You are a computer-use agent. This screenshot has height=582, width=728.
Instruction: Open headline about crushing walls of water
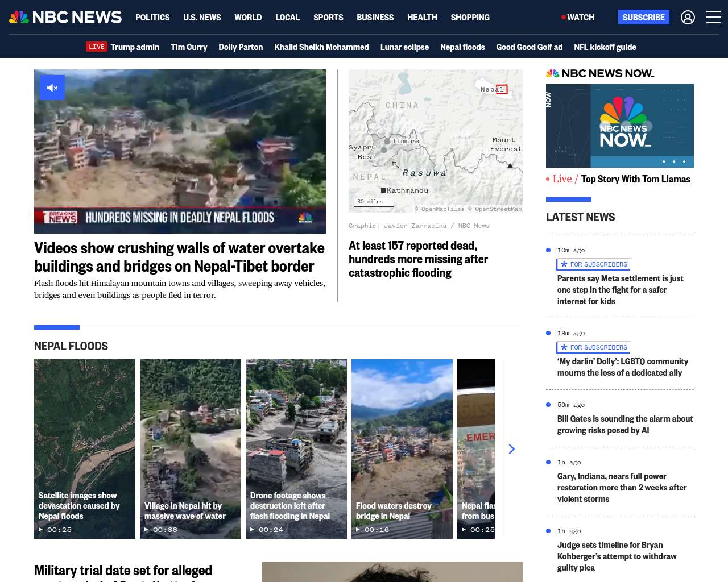pyautogui.click(x=179, y=257)
